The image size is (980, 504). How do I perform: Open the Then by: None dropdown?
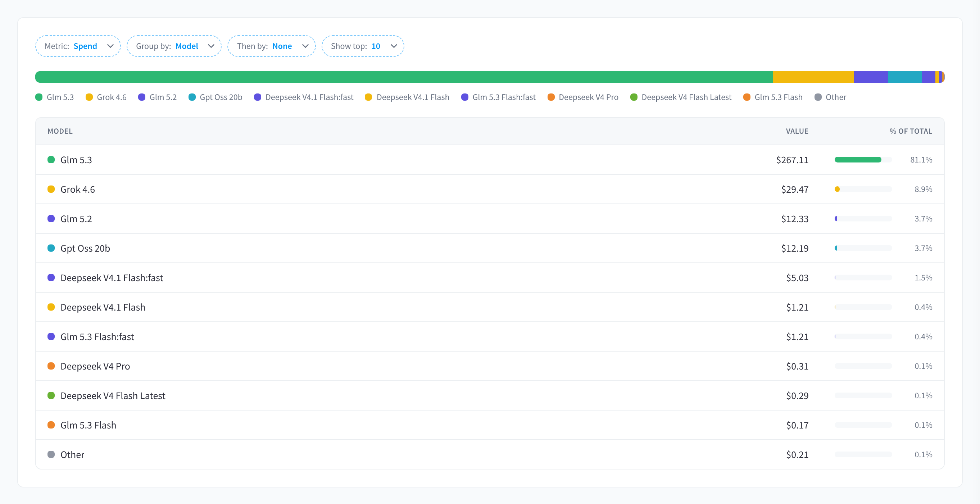(272, 46)
